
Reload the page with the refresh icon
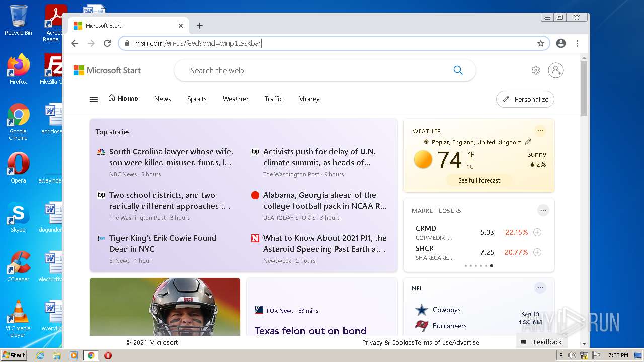[107, 43]
